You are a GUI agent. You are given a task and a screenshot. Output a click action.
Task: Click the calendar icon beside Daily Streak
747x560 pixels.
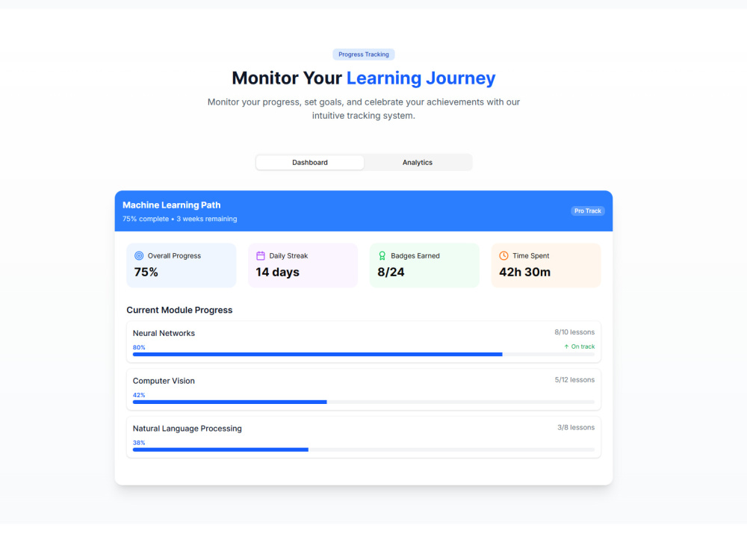pos(261,255)
